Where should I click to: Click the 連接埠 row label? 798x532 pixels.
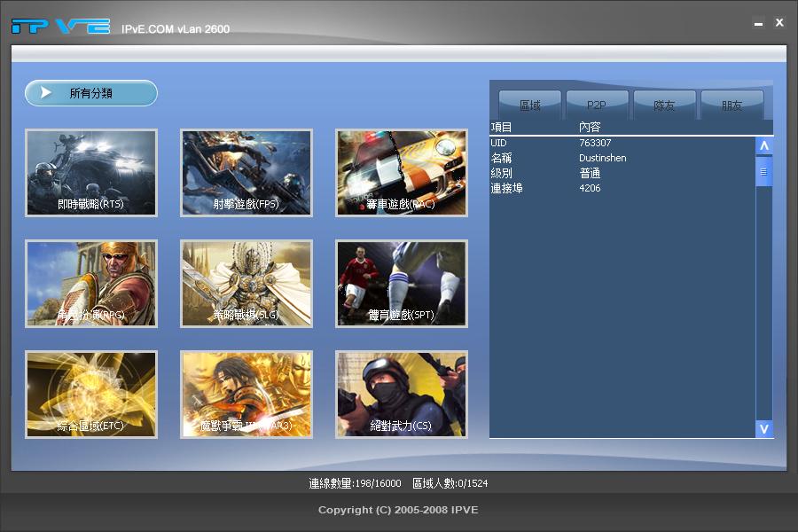tap(507, 188)
